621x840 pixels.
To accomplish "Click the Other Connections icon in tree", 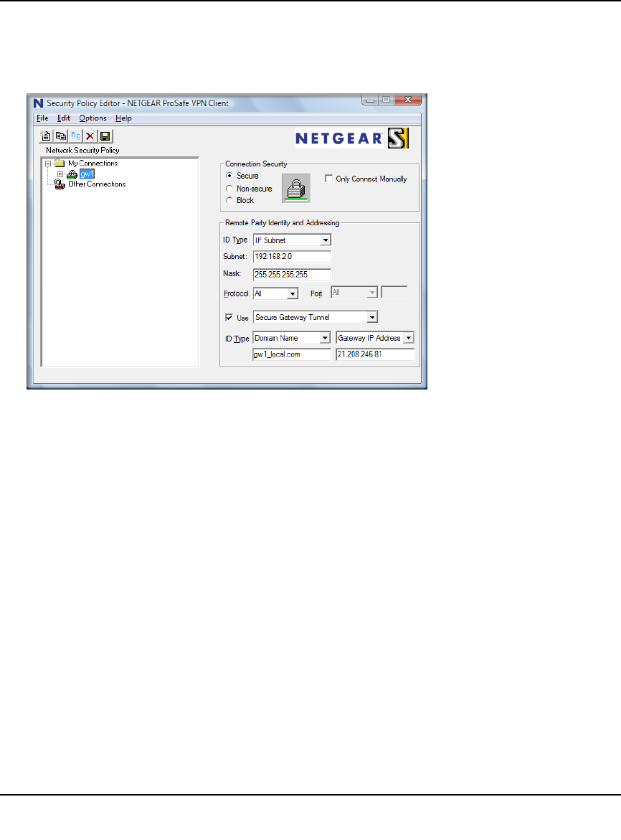I will point(60,184).
